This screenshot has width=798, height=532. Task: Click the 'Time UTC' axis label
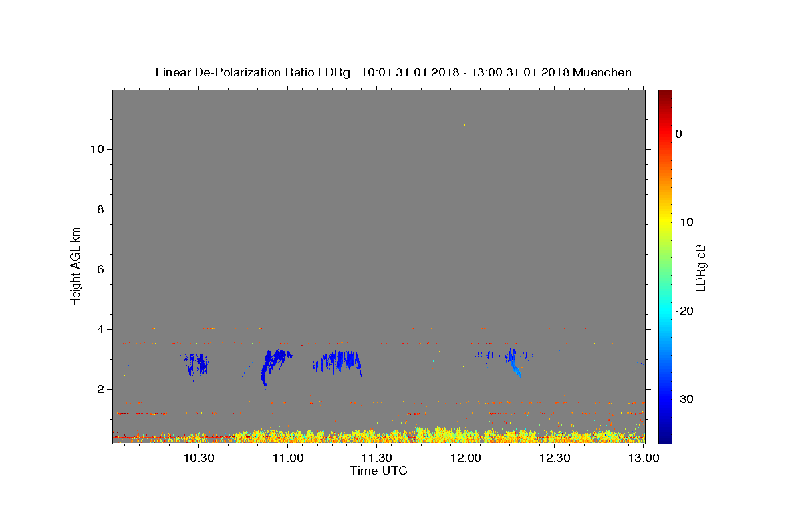[378, 471]
